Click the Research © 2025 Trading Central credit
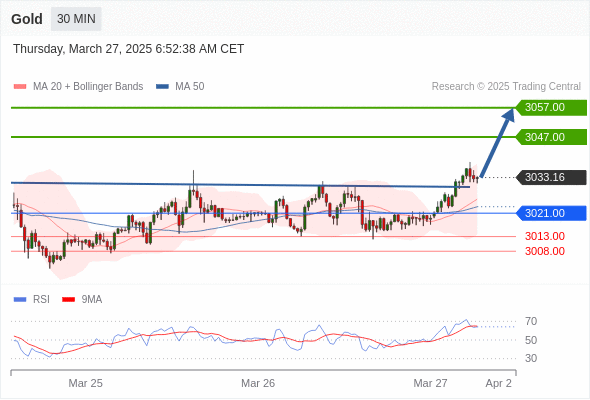This screenshot has width=590, height=400. click(506, 87)
